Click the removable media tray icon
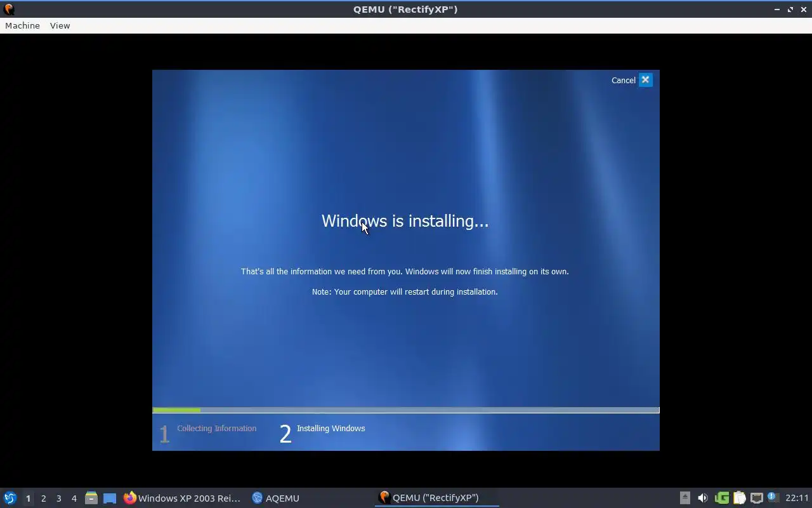This screenshot has height=508, width=812. pos(685,498)
